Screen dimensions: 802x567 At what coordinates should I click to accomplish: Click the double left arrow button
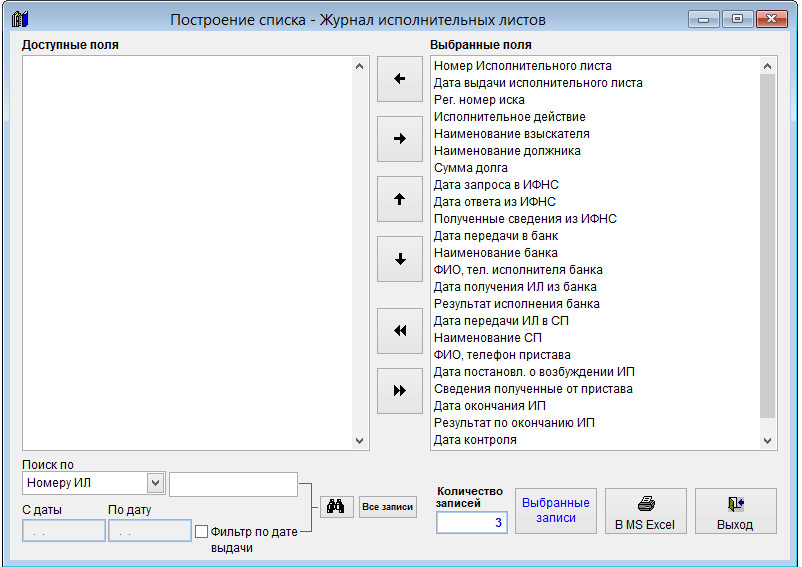tap(399, 331)
